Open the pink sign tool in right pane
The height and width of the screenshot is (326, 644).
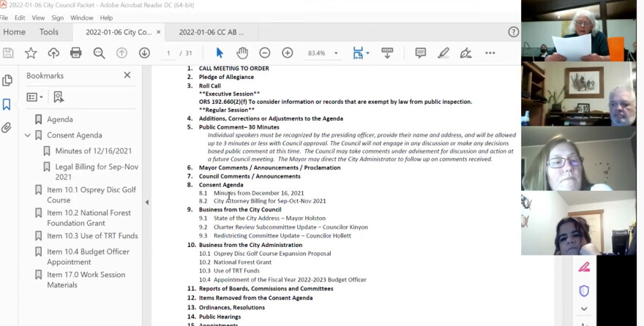[x=584, y=268]
